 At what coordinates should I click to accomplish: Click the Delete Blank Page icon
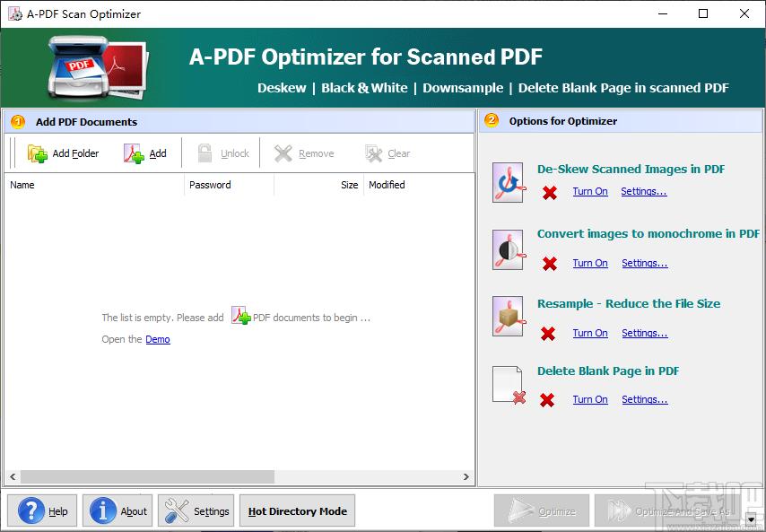pyautogui.click(x=509, y=385)
